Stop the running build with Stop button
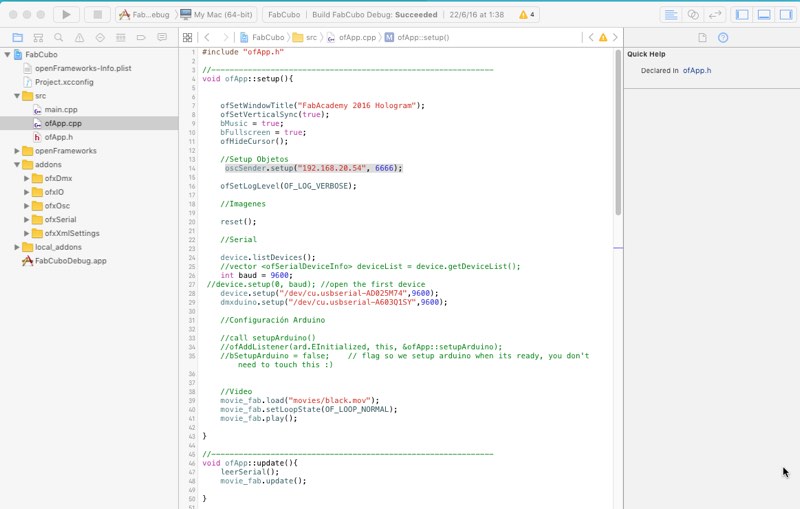 97,14
